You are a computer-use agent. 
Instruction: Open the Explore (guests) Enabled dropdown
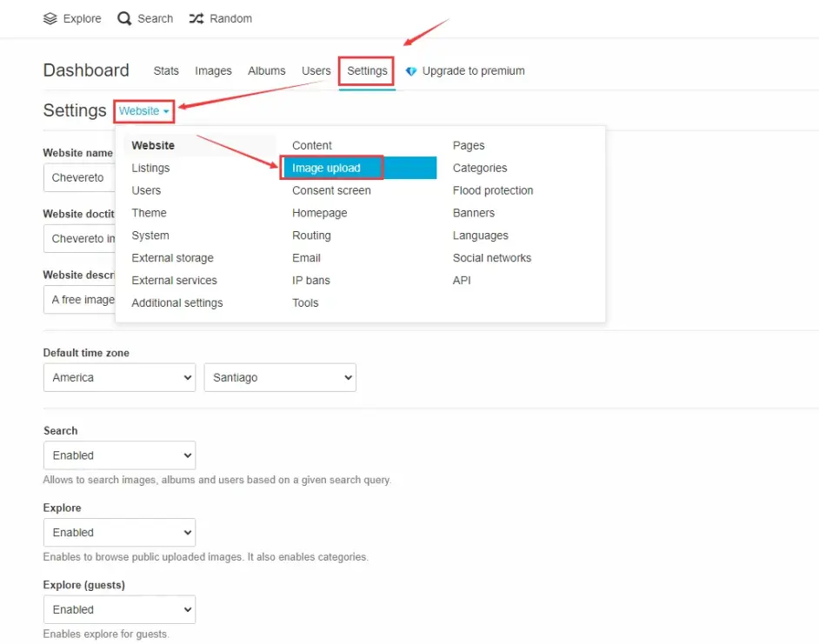119,610
